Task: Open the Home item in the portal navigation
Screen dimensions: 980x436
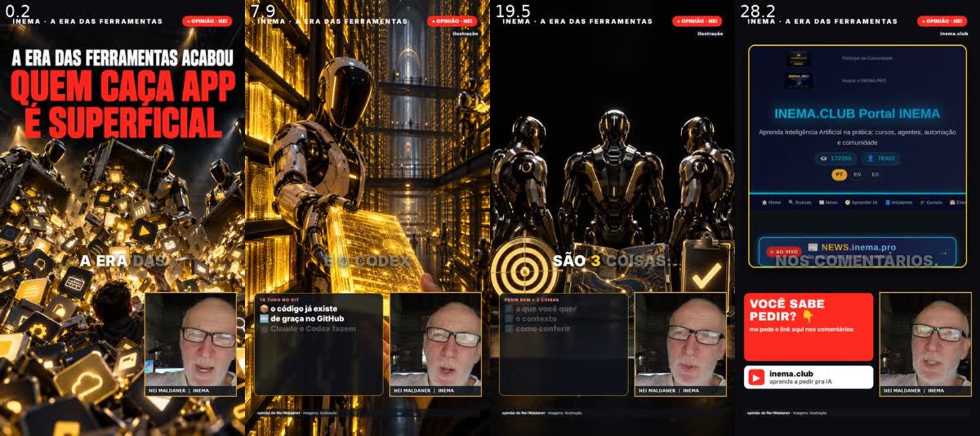Action: coord(771,203)
